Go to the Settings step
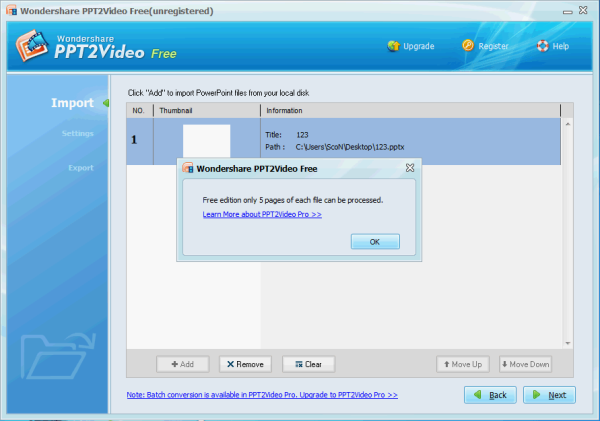600x421 pixels. point(78,133)
